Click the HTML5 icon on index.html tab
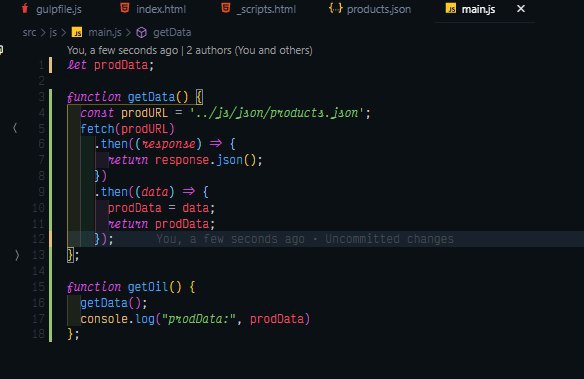 [x=125, y=8]
